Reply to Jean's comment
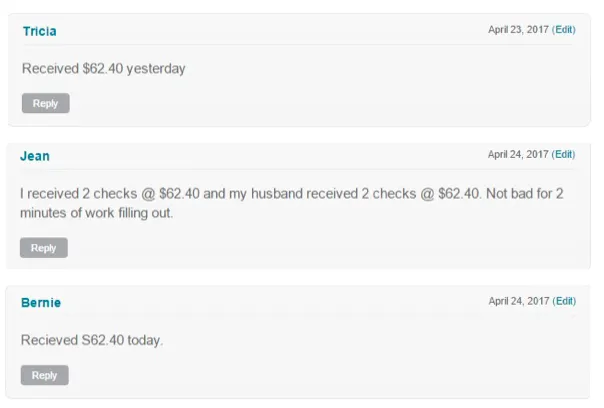Viewport: 604px width, 408px height. 44,248
